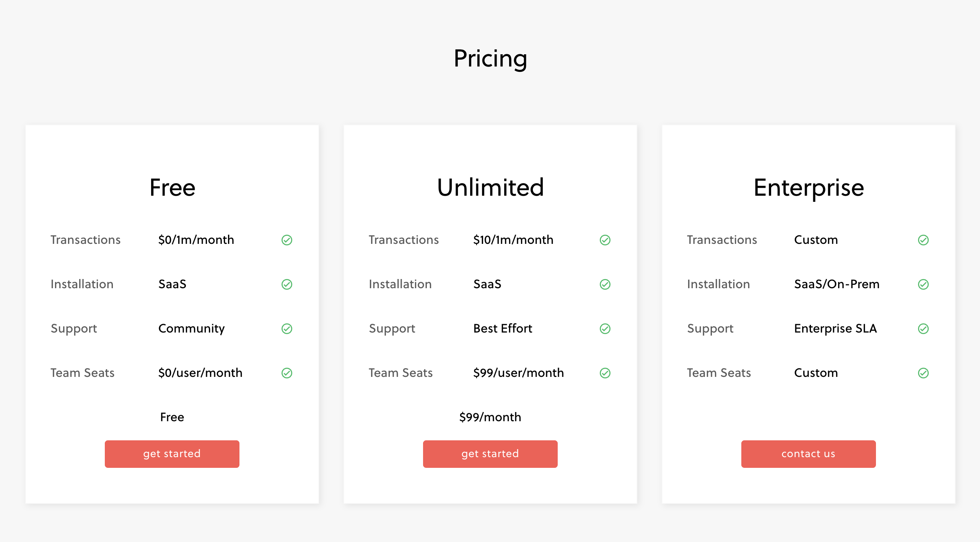Click the Pricing page heading

click(490, 58)
